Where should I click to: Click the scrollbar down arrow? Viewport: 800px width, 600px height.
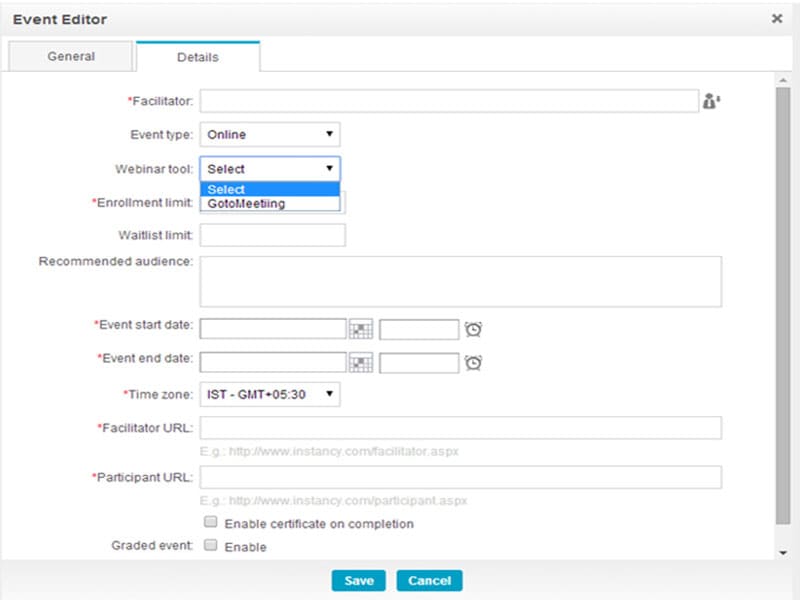(x=782, y=552)
